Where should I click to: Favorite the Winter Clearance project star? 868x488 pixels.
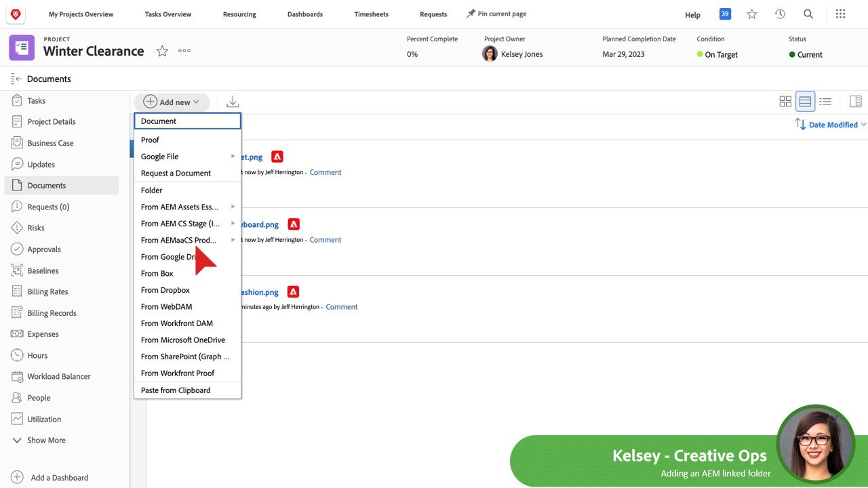(162, 51)
